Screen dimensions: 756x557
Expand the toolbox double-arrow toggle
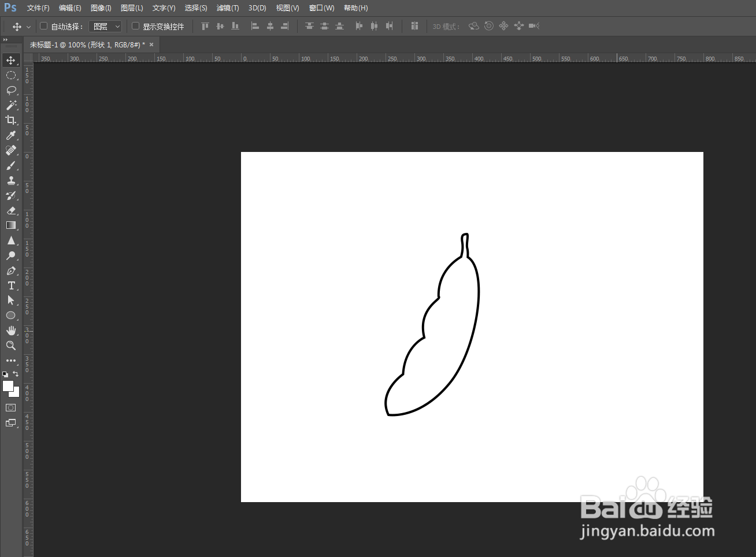tap(5, 39)
